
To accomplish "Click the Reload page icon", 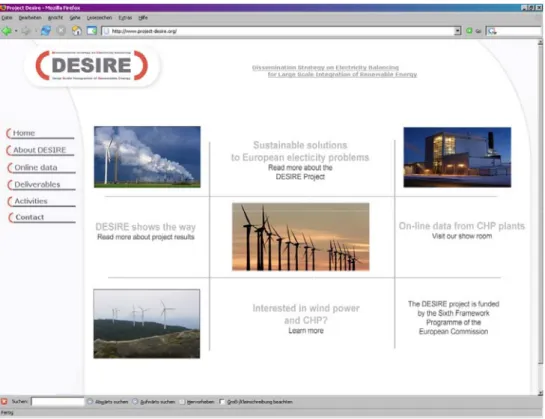I will point(46,31).
